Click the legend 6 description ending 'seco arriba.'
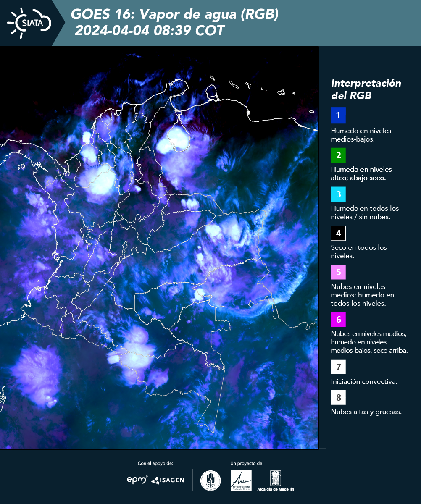The height and width of the screenshot is (504, 421). tap(369, 342)
